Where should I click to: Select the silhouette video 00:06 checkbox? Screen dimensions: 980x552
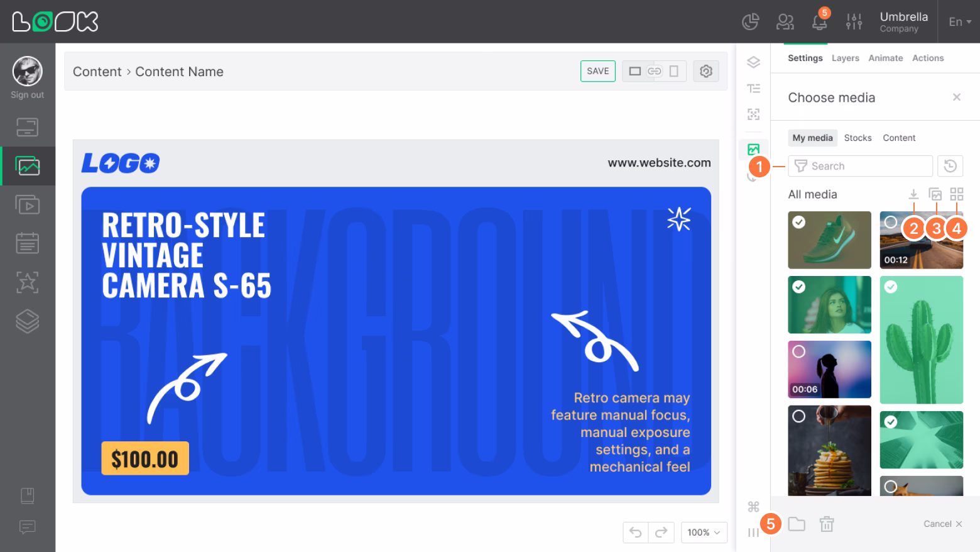[798, 351]
